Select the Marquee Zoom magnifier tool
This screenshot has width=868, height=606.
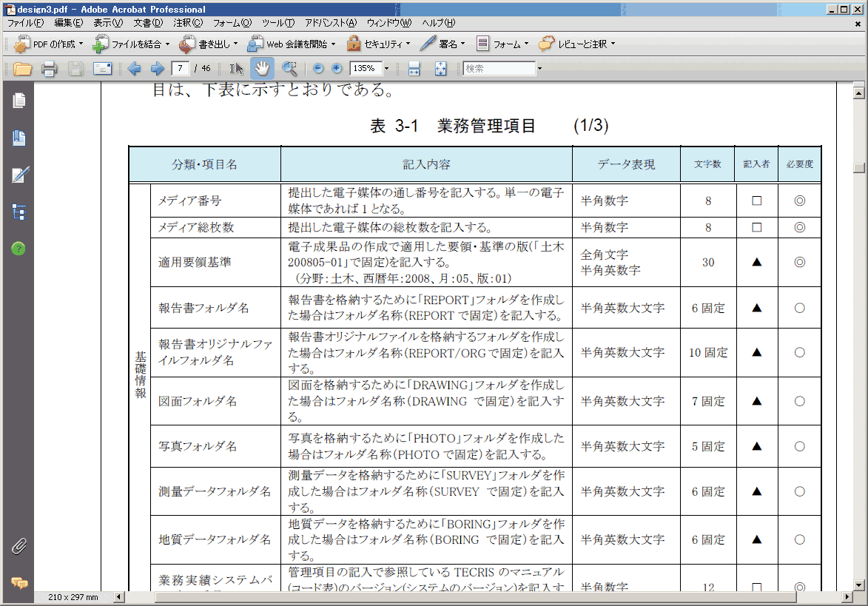[x=289, y=69]
